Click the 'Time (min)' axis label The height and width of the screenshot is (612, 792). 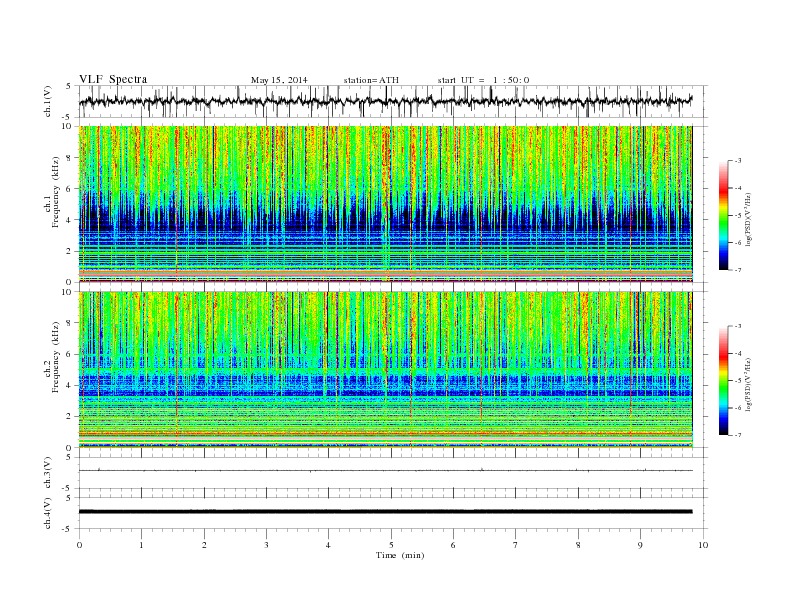click(400, 555)
